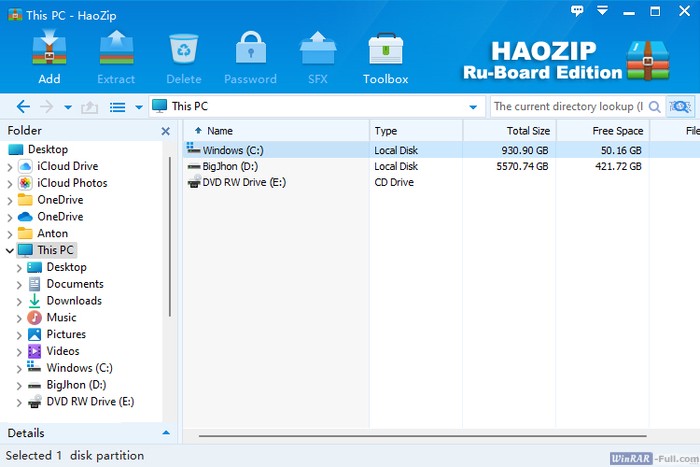This screenshot has height=467, width=700.
Task: Click the Extract toolbar icon
Action: (x=116, y=57)
